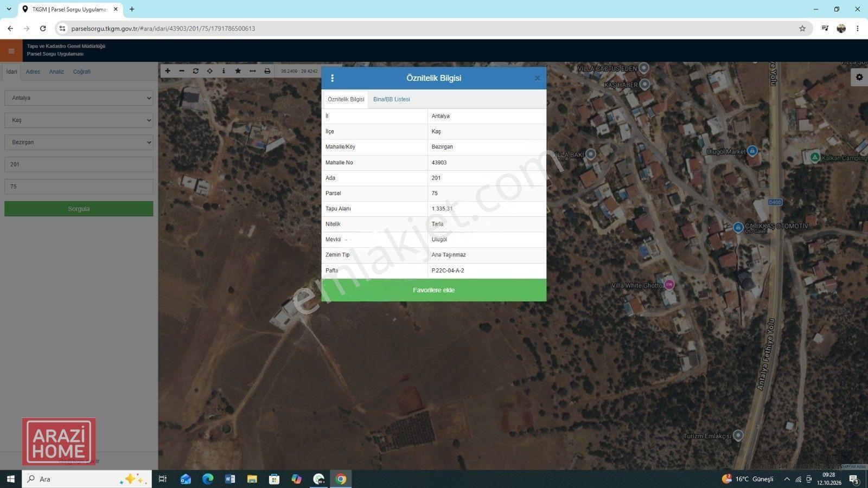Open a new browser tab
868x488 pixels.
pyautogui.click(x=132, y=9)
